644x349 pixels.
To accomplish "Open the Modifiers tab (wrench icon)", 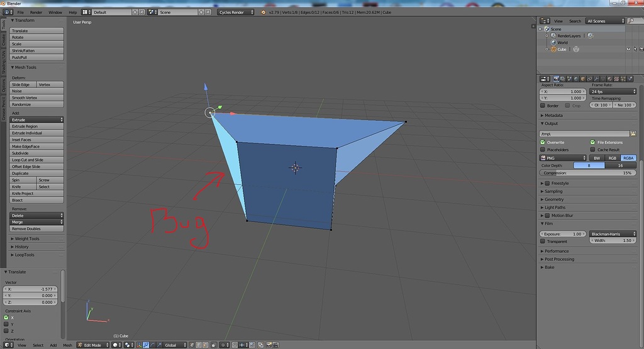I will click(x=596, y=79).
